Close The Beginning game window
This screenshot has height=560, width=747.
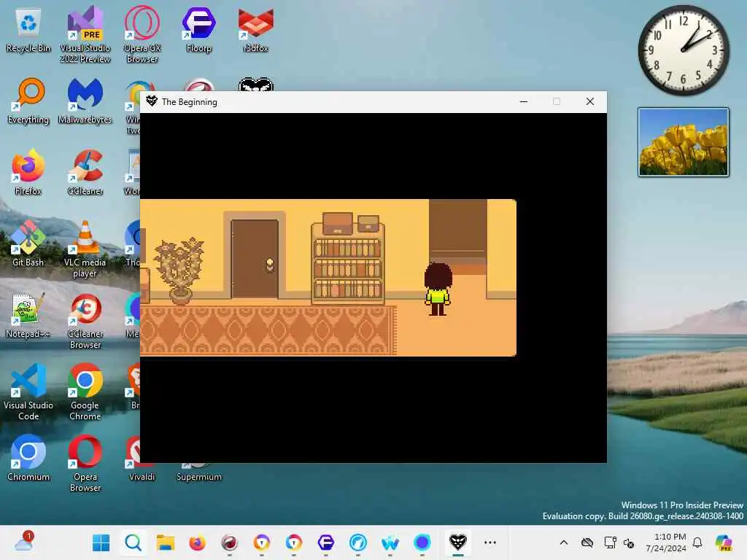[x=589, y=101]
